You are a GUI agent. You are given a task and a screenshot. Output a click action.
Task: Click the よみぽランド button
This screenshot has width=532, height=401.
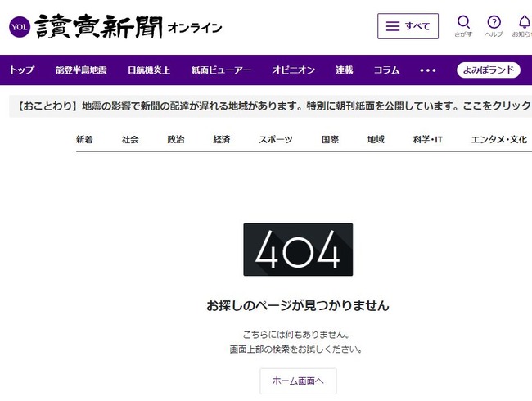(x=489, y=70)
